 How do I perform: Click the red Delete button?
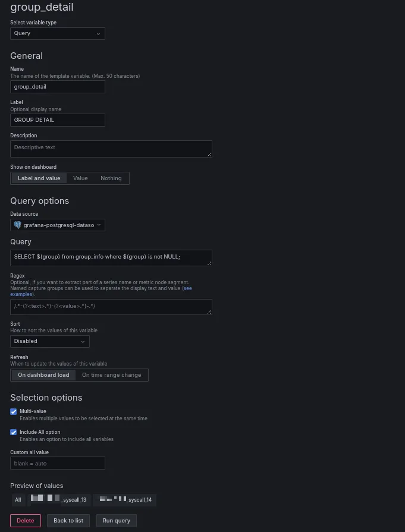click(26, 521)
